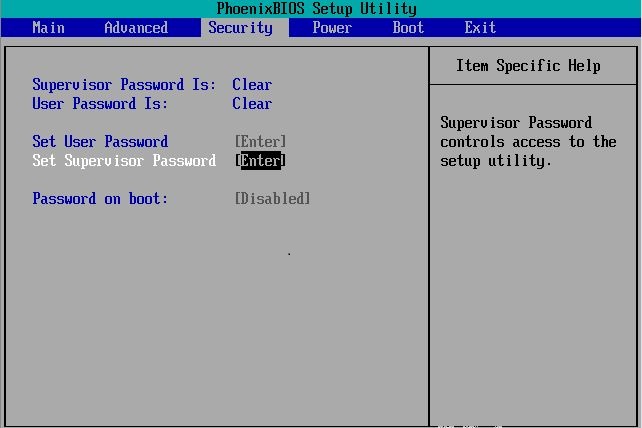Toggle the [Disabled] Password on boot value
Viewport: 642px width, 428px height.
[x=272, y=199]
